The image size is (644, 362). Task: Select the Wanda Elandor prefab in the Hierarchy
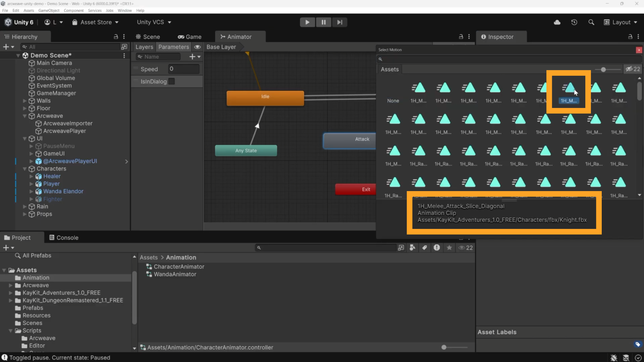[x=63, y=191]
